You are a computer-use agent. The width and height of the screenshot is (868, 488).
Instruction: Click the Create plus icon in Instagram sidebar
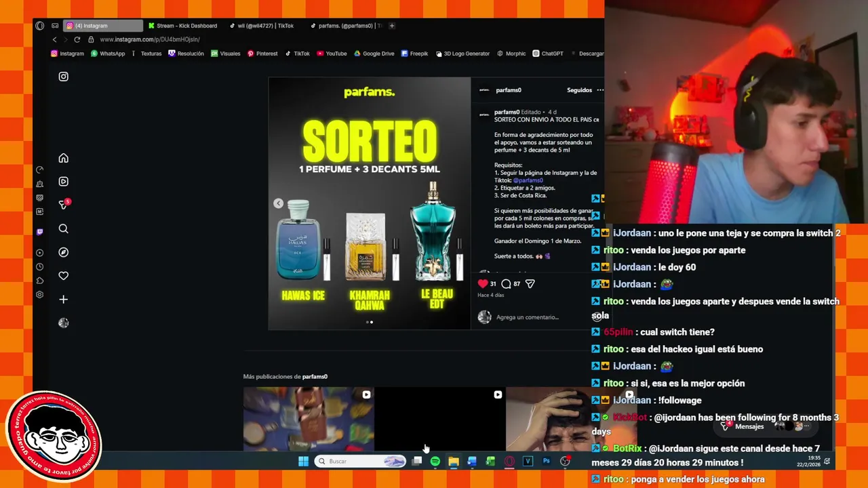pos(63,299)
